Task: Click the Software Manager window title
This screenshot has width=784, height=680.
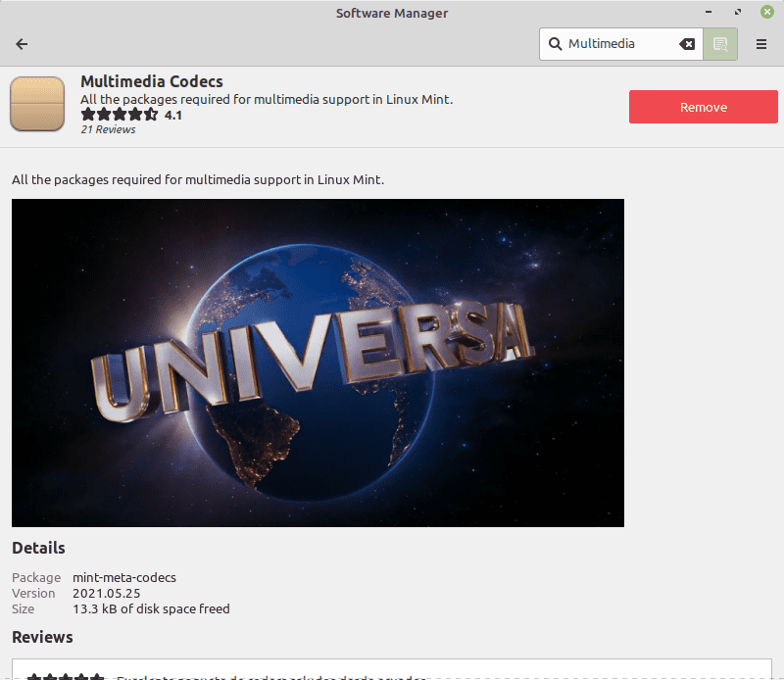Action: point(392,13)
